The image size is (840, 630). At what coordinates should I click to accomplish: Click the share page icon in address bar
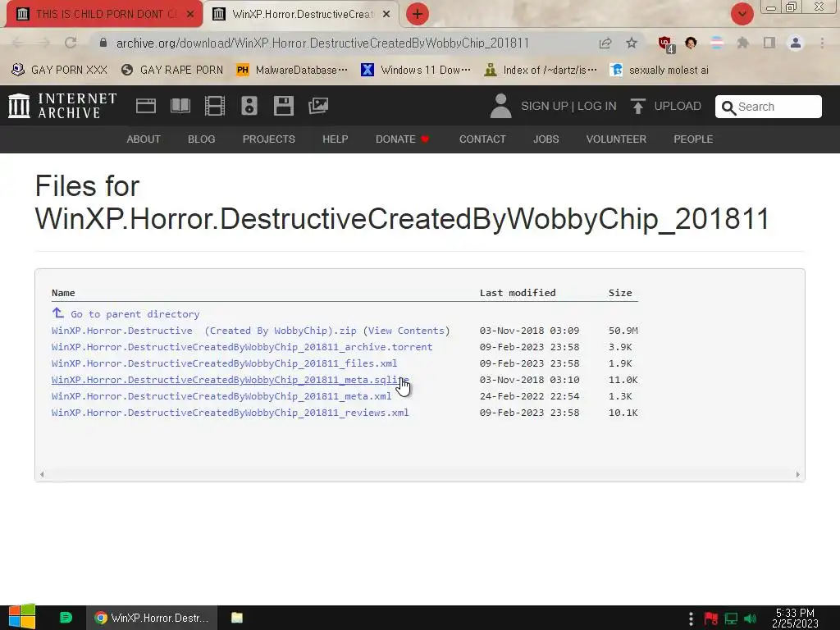(605, 43)
